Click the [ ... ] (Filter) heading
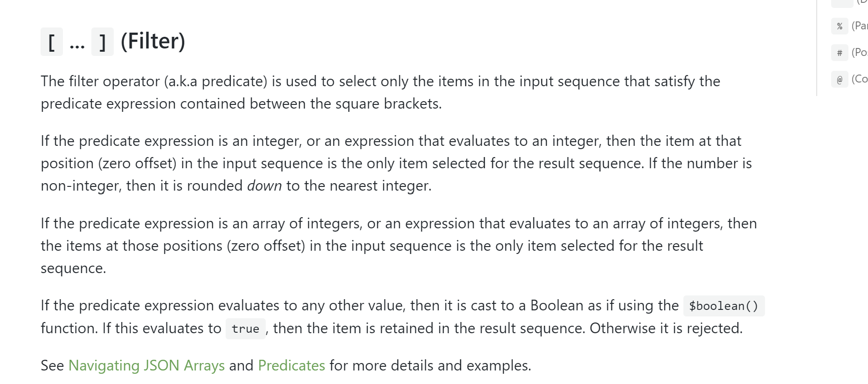The image size is (868, 384). (x=113, y=41)
